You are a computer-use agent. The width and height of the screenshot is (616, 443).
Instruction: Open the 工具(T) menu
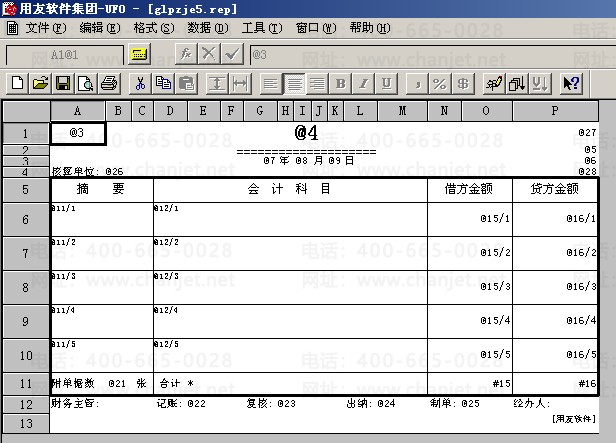[x=260, y=28]
